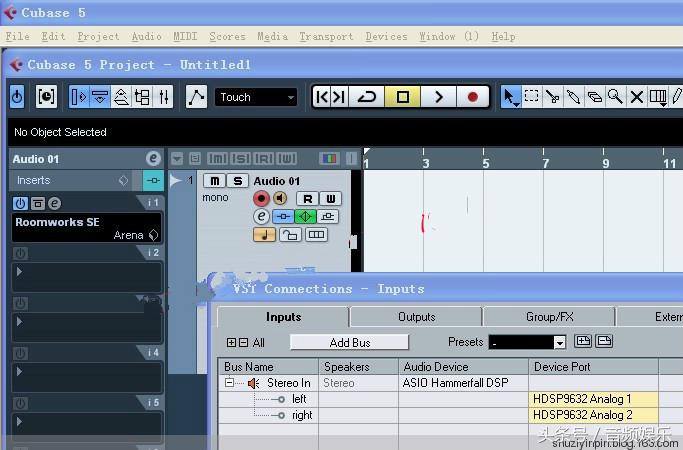Click the track color selector swatch

pyautogui.click(x=329, y=159)
